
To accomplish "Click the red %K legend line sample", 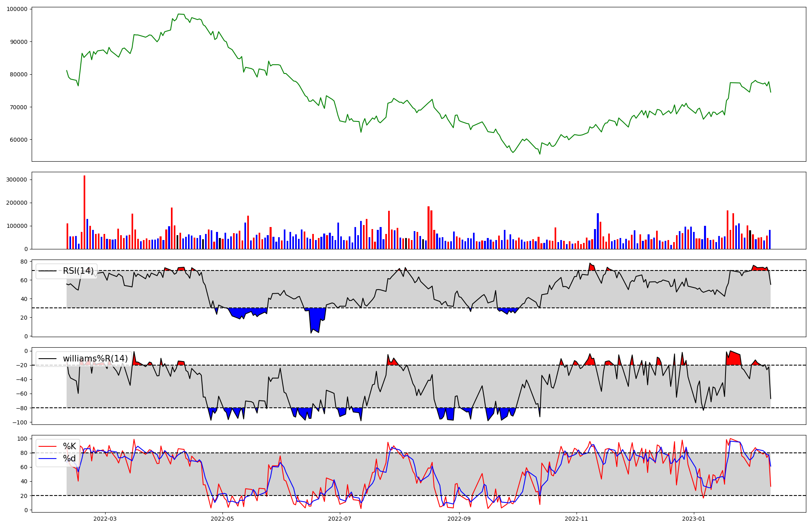I will pyautogui.click(x=47, y=446).
